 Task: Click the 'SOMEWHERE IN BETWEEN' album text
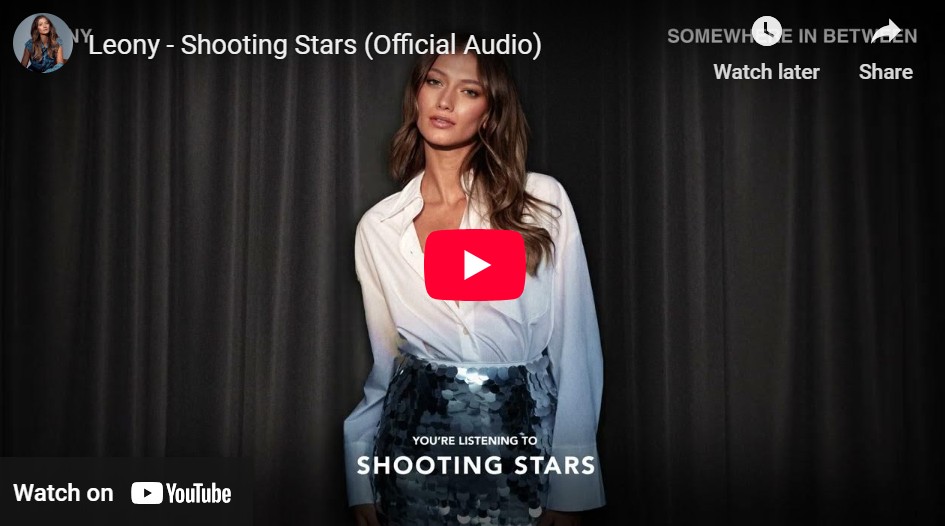tap(792, 36)
